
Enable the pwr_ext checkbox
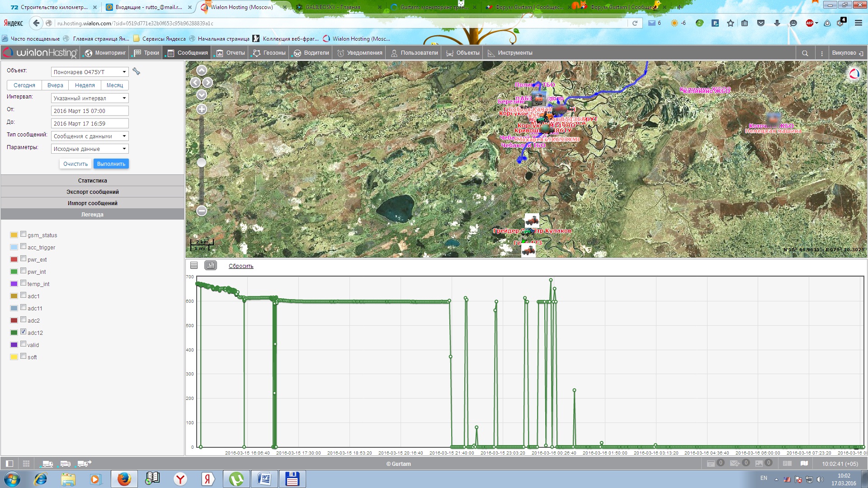coord(23,258)
